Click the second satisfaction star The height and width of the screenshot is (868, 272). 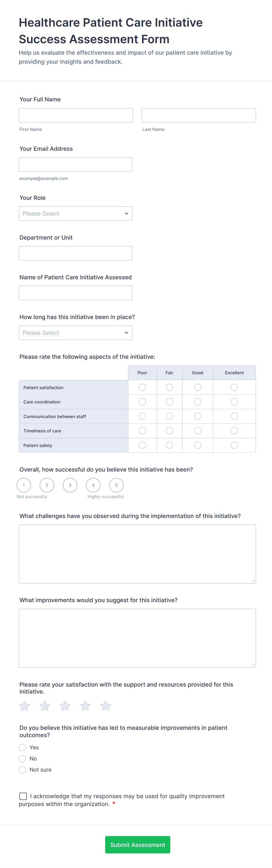45,706
